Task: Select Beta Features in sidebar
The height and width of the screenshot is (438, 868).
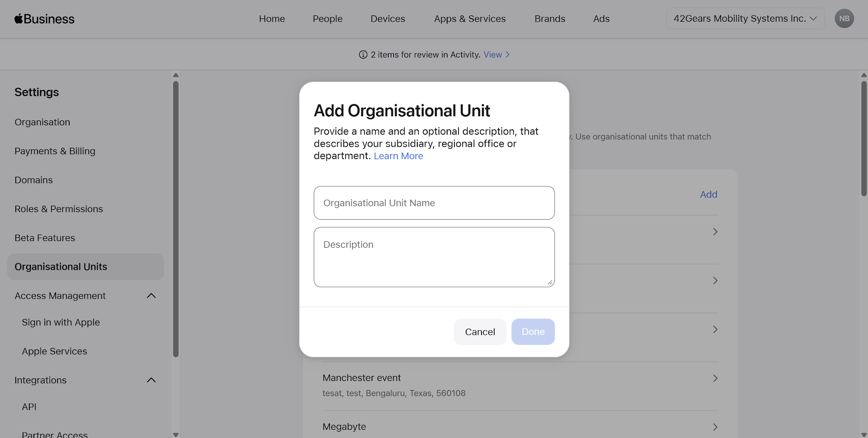Action: [45, 238]
